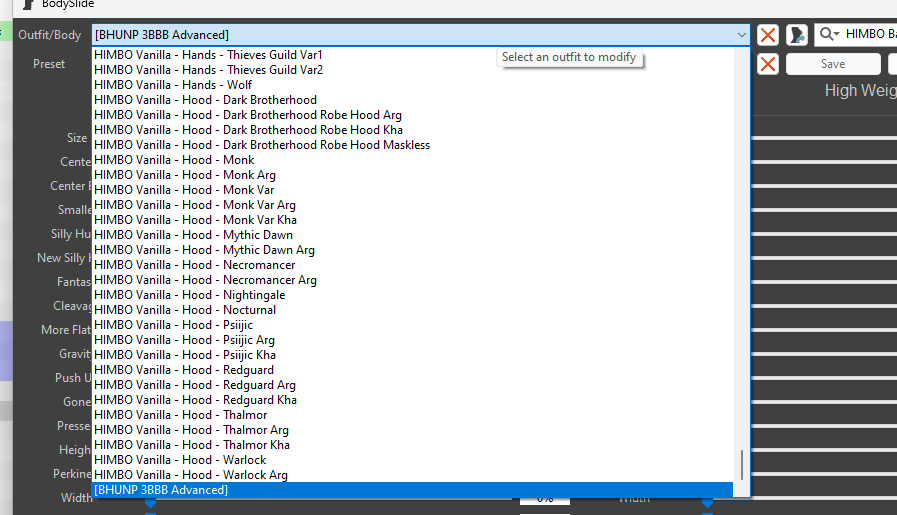Choose HIMBO Vanilla - Hood - Redguard Kha
The width and height of the screenshot is (897, 515).
412,400
